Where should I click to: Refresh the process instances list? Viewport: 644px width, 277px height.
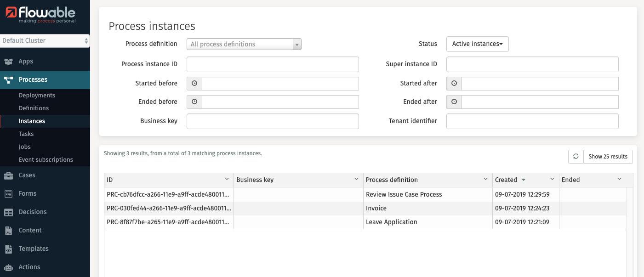pos(576,156)
